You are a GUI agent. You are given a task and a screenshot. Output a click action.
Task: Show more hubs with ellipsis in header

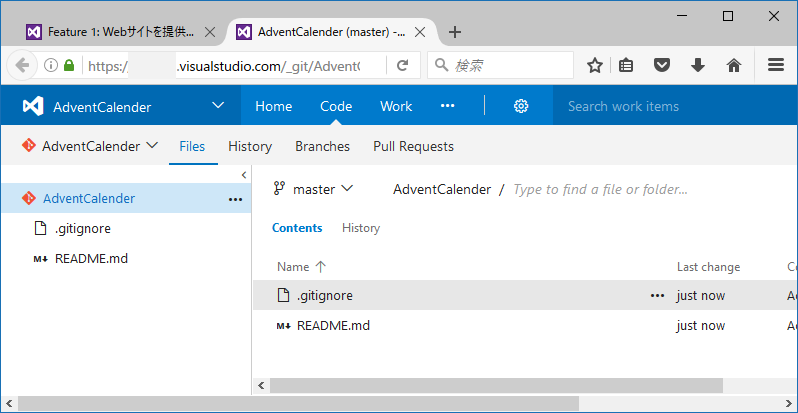447,106
